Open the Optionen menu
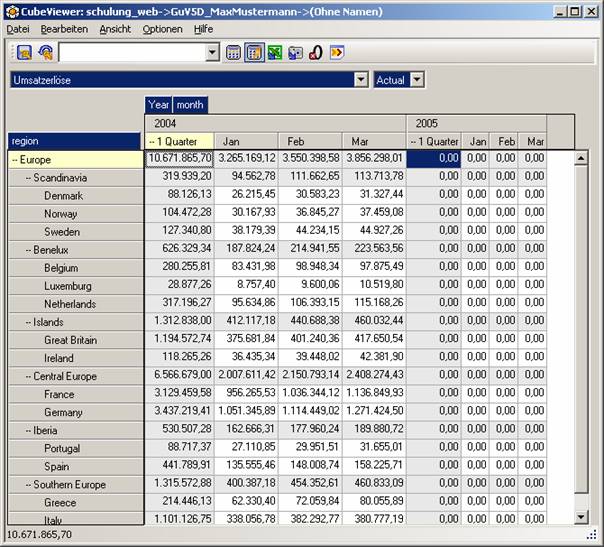The height and width of the screenshot is (547, 604). (x=162, y=29)
